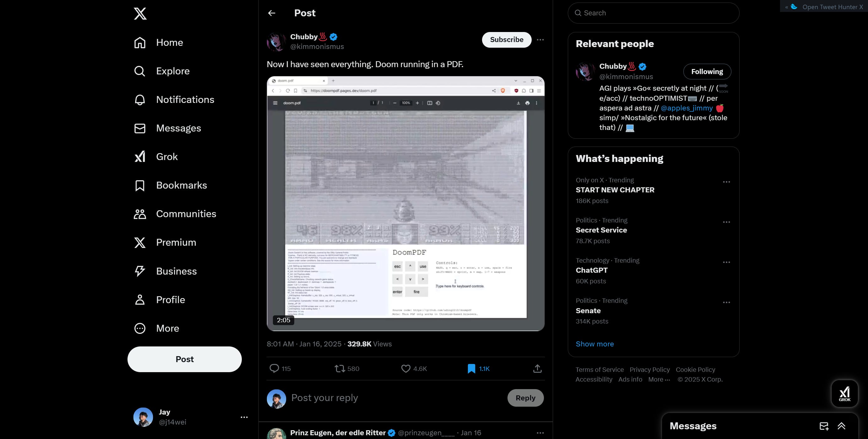Click the large Post button in the sidebar
Viewport: 868px width, 439px height.
[x=185, y=359]
